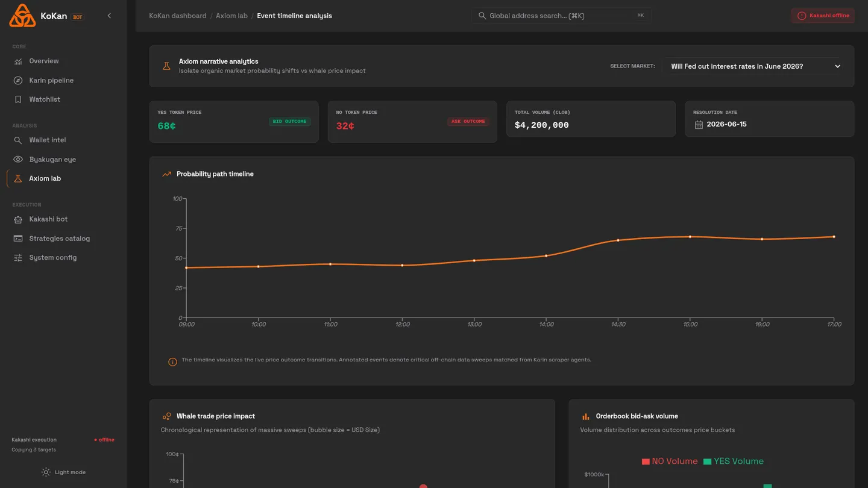Click the Copying 3 targets text
This screenshot has width=868, height=488.
pyautogui.click(x=34, y=450)
